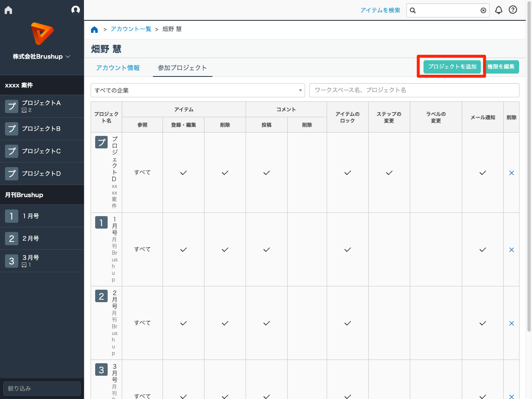Click the 権限を編集 button
Image resolution: width=532 pixels, height=399 pixels.
point(501,66)
